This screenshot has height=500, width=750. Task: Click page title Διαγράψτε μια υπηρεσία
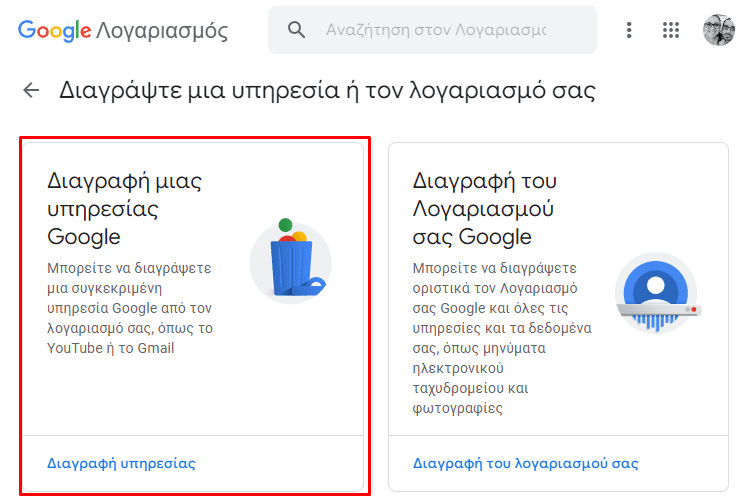[327, 90]
